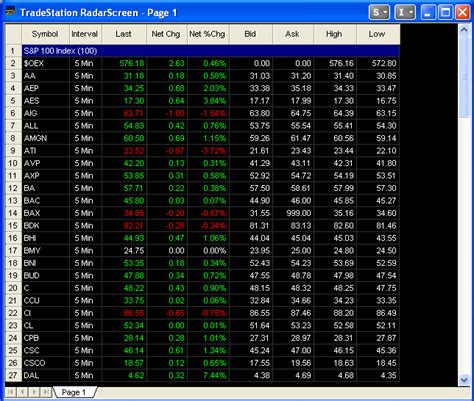Minimize the RadarScreen window

pyautogui.click(x=428, y=13)
